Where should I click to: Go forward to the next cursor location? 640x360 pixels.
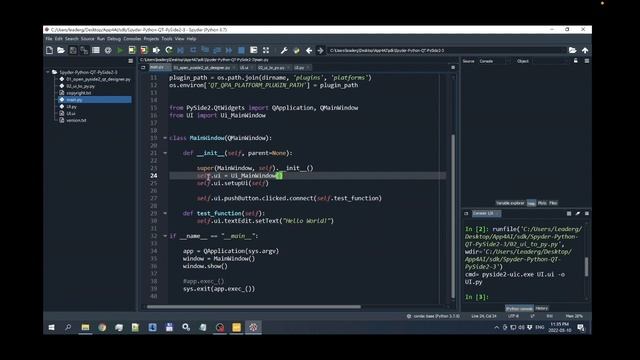pyautogui.click(x=320, y=50)
